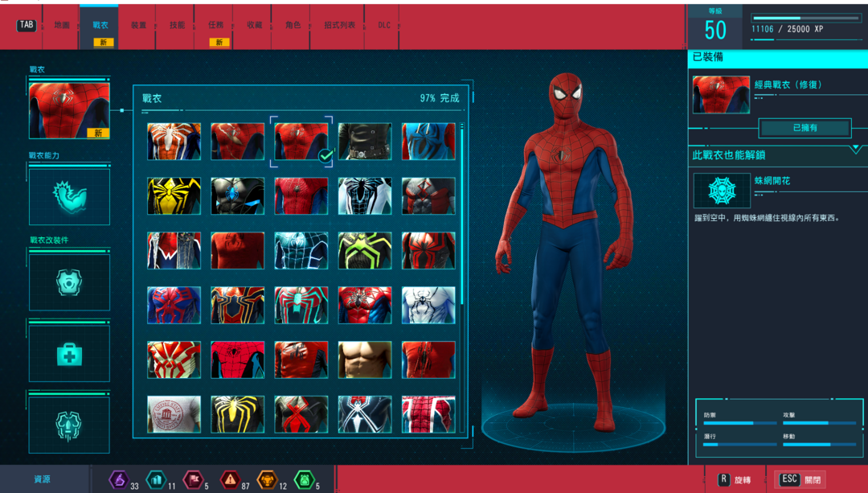Click the equipped 經典戰衣 thumbnail
Viewport: 868px width, 493px height.
(721, 95)
